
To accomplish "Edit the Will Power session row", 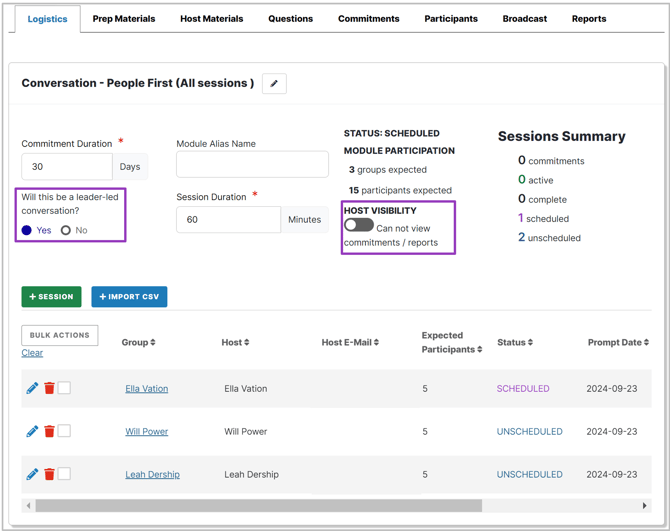I will [32, 431].
